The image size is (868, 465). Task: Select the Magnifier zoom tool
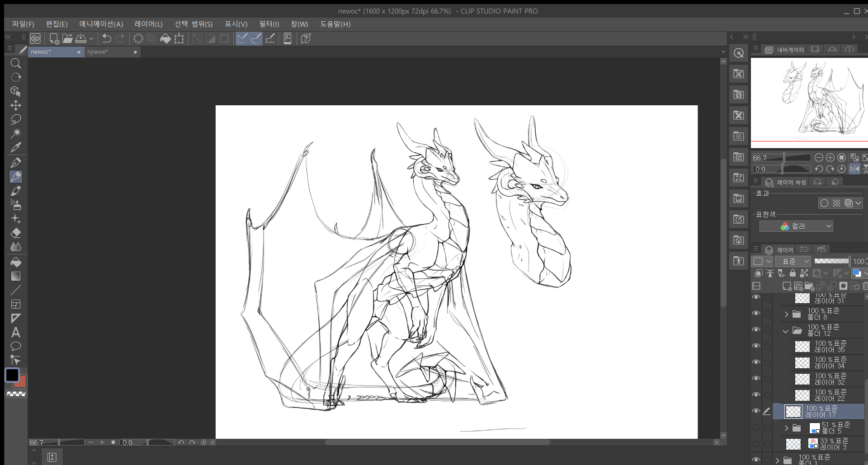[16, 63]
